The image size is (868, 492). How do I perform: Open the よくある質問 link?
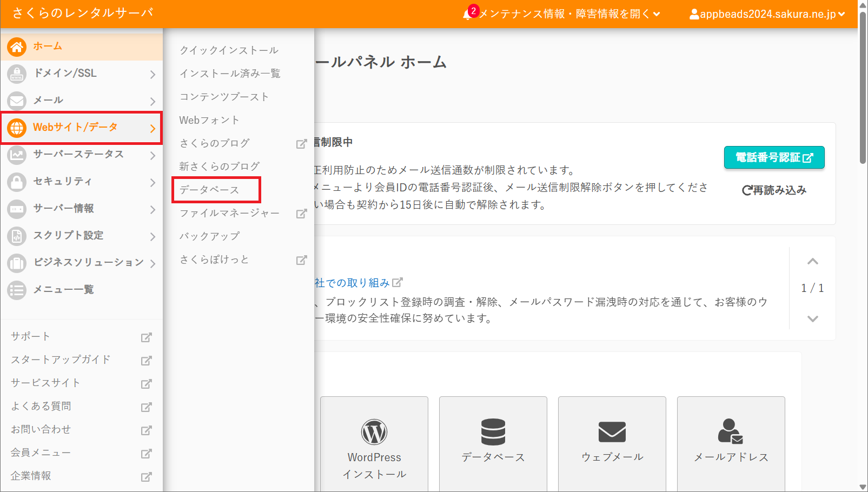pyautogui.click(x=41, y=406)
